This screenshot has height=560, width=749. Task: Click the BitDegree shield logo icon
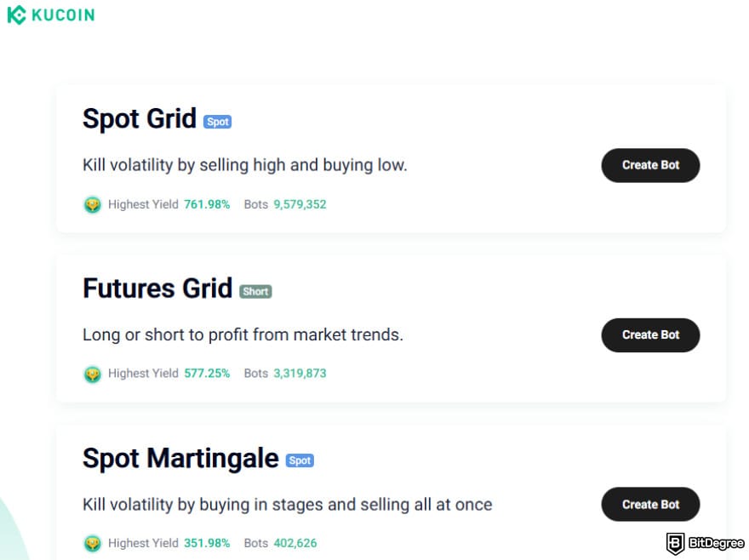(x=675, y=543)
